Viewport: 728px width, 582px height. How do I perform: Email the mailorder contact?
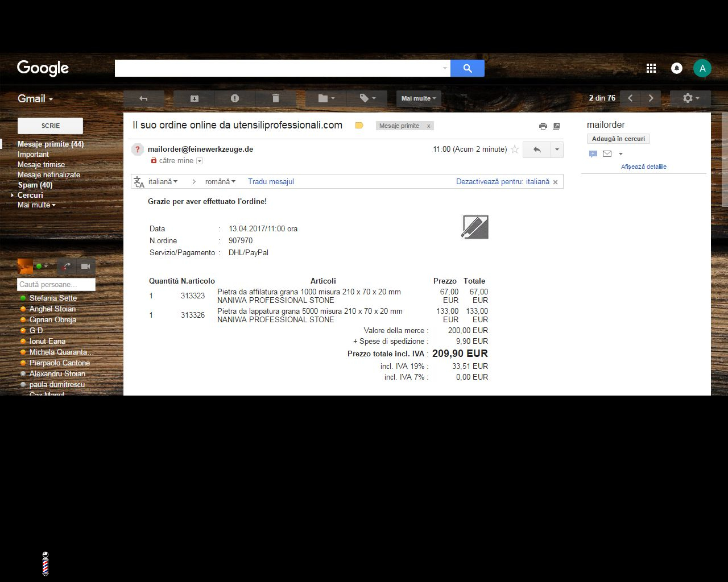tap(607, 154)
